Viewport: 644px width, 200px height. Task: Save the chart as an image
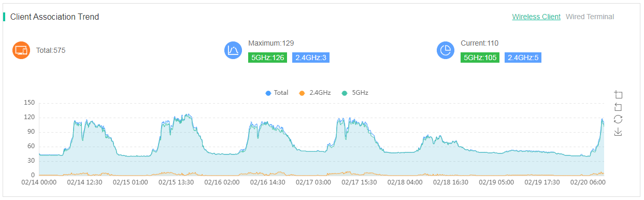618,132
